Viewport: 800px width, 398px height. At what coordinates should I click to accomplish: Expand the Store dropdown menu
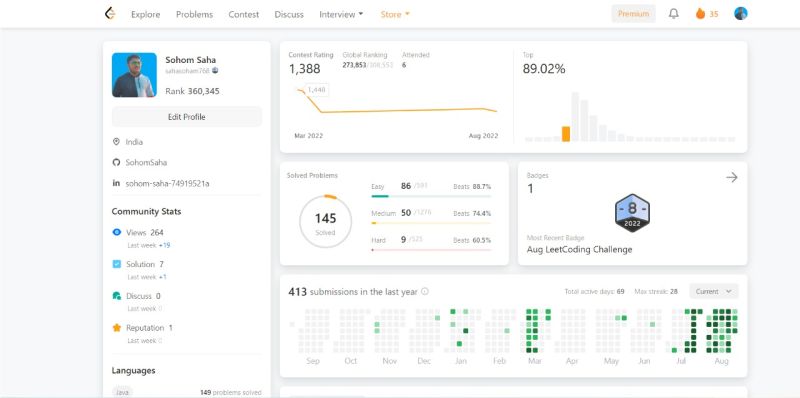395,14
